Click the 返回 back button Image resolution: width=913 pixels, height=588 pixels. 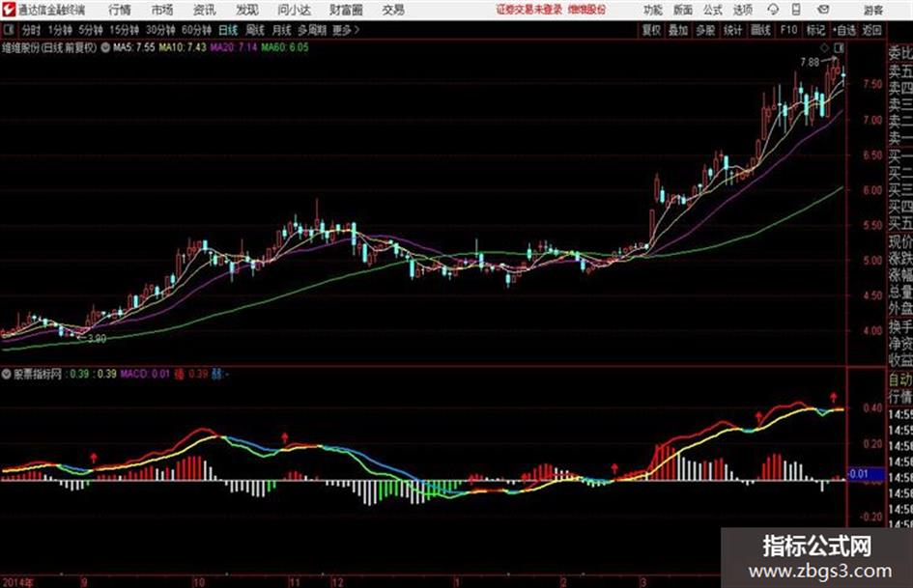pyautogui.click(x=871, y=30)
